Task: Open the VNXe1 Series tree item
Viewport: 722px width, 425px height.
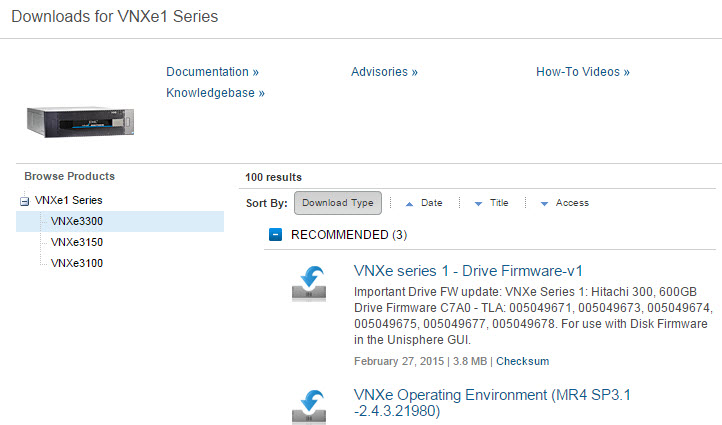Action: pyautogui.click(x=69, y=200)
